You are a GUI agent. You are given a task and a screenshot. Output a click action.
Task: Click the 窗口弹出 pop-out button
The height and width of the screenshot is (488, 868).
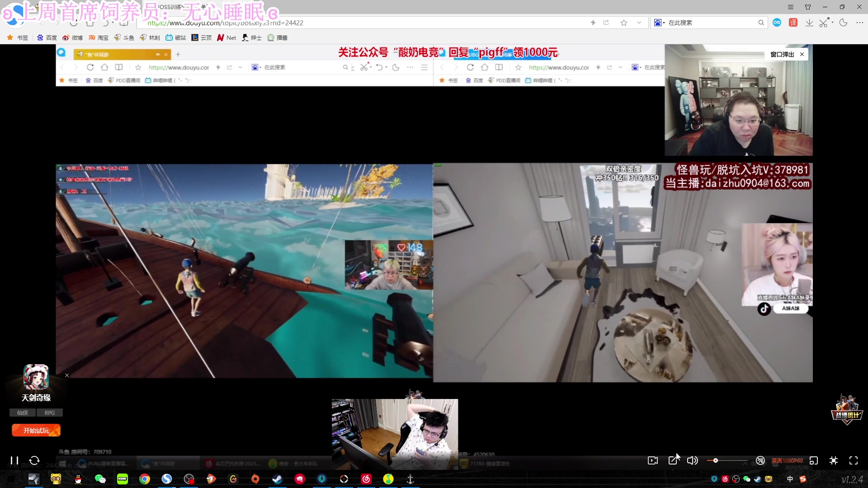click(x=782, y=54)
